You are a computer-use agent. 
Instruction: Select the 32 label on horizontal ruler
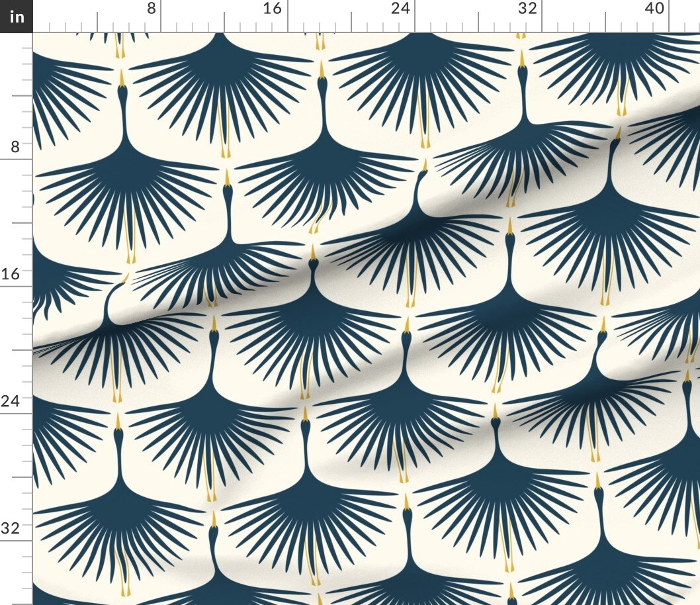pyautogui.click(x=527, y=9)
